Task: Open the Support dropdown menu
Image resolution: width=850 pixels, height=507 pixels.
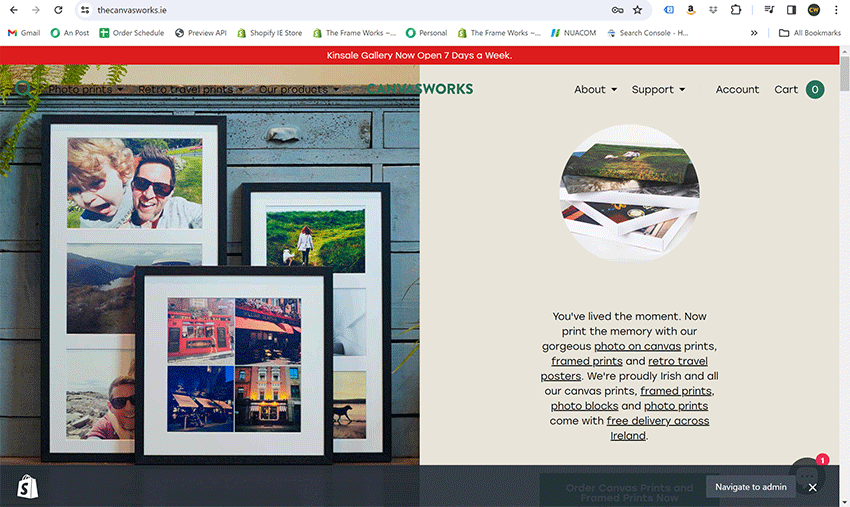Action: click(x=658, y=89)
